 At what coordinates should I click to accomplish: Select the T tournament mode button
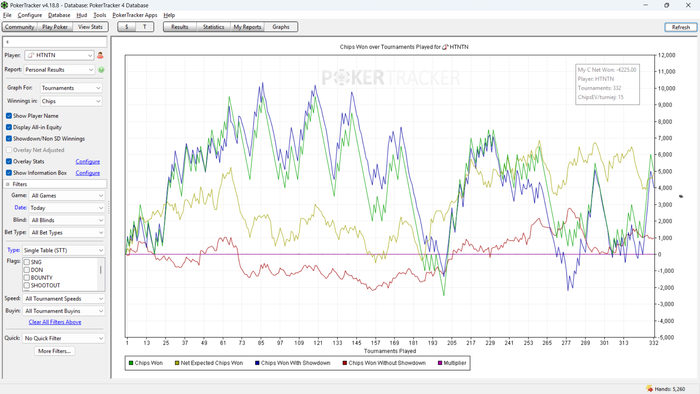point(145,27)
